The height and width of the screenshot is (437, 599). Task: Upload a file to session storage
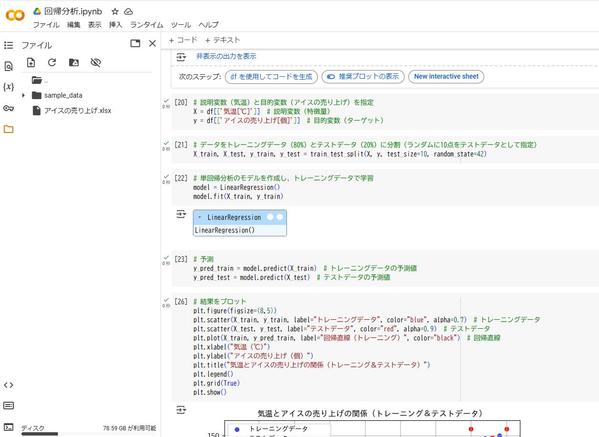click(31, 62)
